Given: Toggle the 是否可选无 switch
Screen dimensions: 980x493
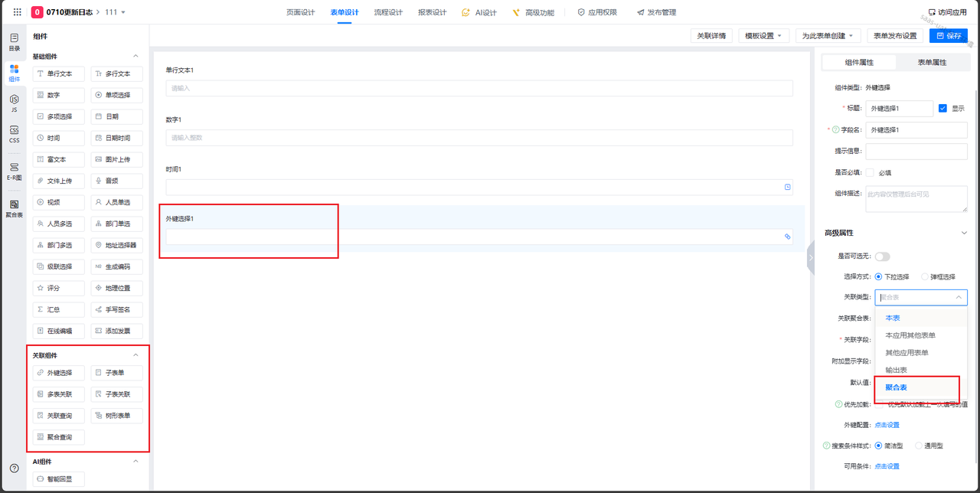Looking at the screenshot, I should (882, 256).
